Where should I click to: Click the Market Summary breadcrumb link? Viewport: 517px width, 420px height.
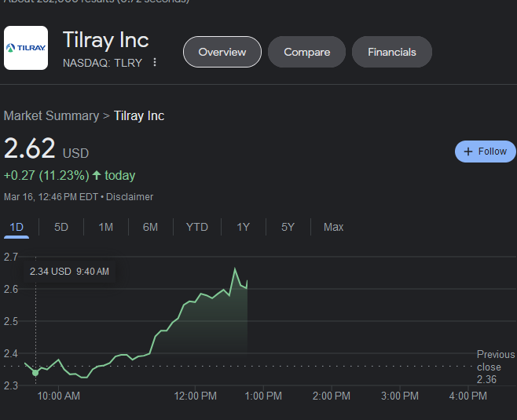click(51, 116)
